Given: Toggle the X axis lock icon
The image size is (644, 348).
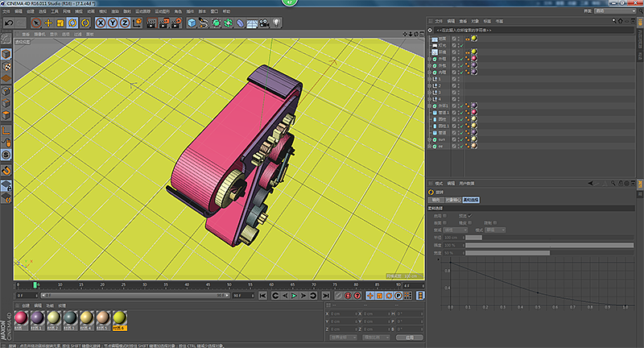Looking at the screenshot, I should (102, 23).
